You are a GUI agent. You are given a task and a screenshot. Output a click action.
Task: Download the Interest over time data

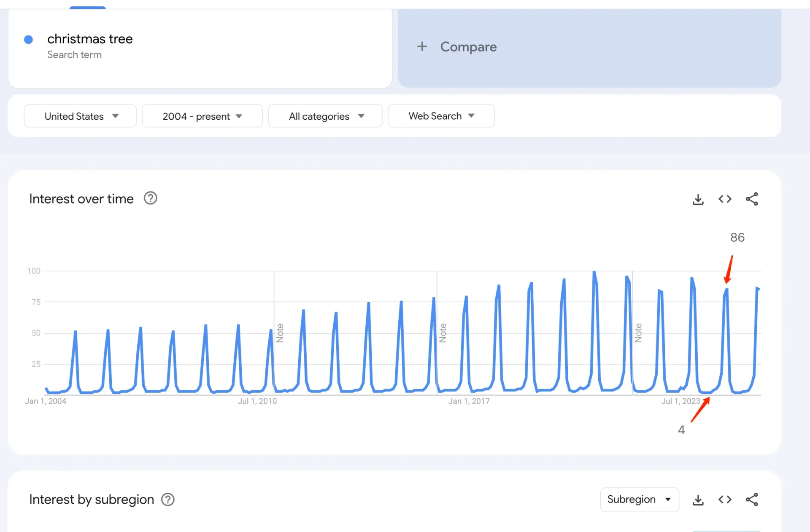[x=698, y=199]
